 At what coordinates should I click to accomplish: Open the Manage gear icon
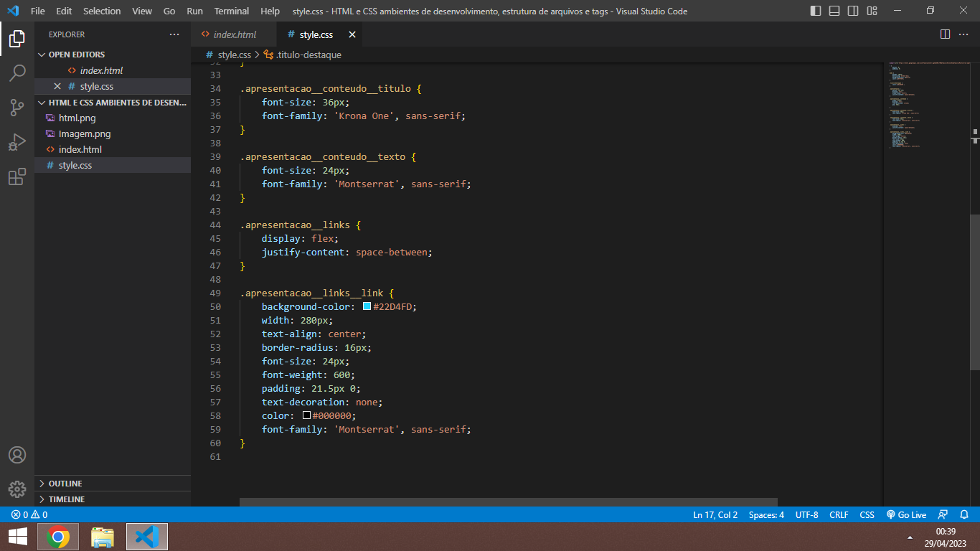[x=17, y=489]
